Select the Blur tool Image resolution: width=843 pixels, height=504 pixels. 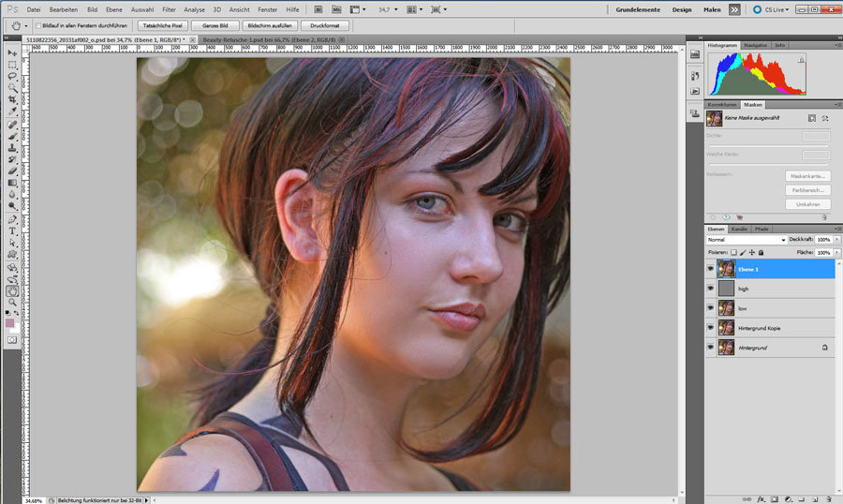12,194
